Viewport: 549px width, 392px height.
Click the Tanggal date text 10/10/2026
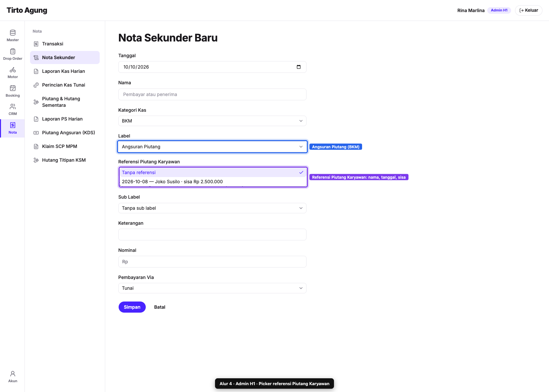click(x=136, y=67)
